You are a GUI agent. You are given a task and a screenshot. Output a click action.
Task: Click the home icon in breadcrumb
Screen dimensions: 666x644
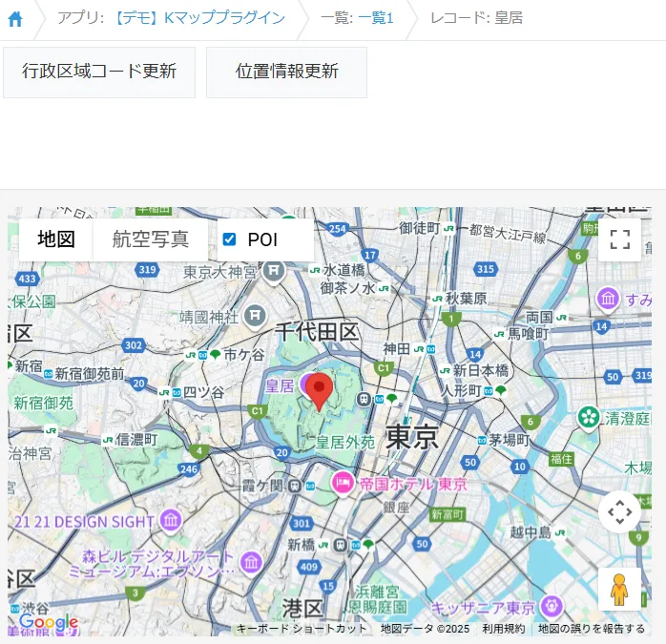coord(15,19)
